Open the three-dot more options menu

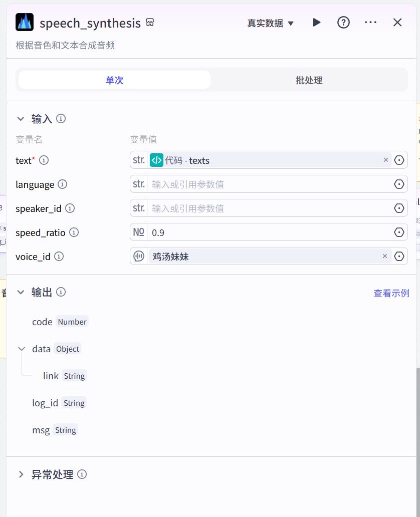click(370, 23)
